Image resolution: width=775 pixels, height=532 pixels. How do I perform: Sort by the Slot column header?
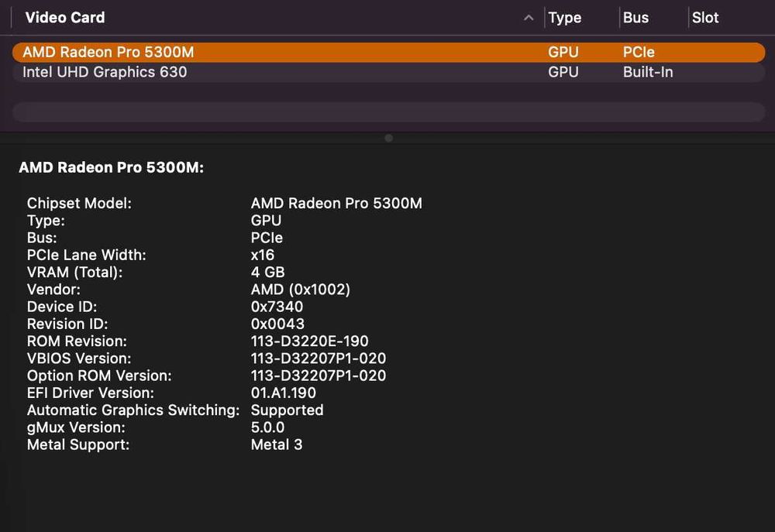(704, 18)
